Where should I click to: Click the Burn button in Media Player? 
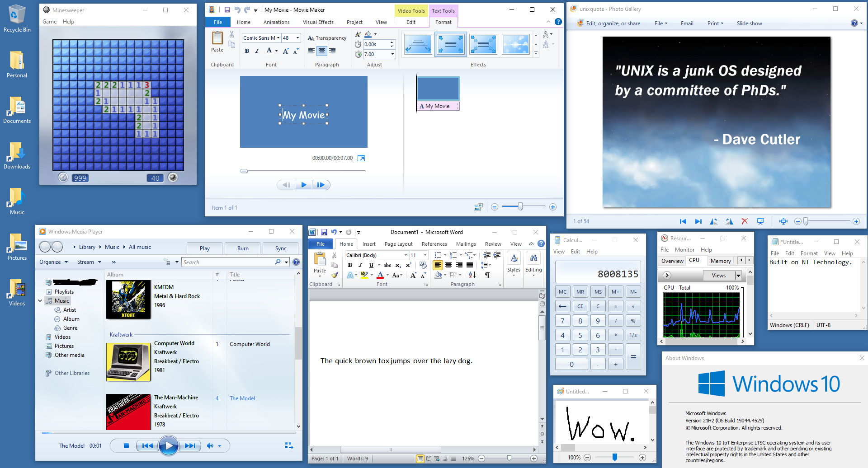coord(243,248)
